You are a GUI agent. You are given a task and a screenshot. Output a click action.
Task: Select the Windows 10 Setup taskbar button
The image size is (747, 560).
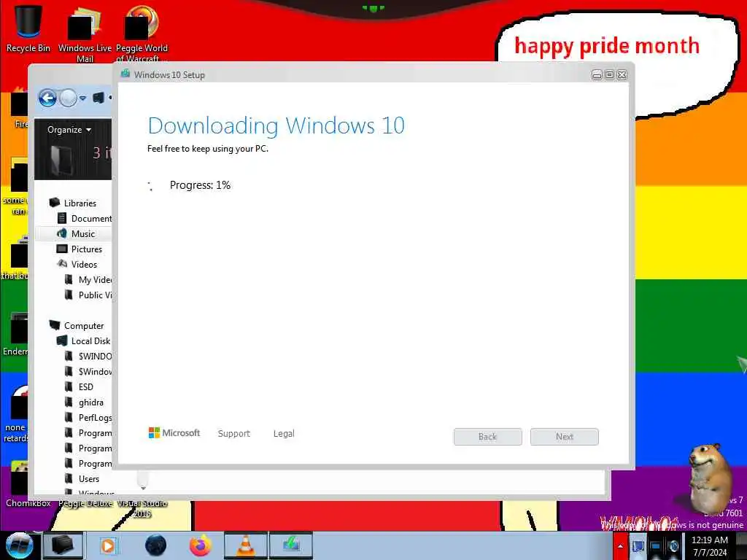coord(291,545)
